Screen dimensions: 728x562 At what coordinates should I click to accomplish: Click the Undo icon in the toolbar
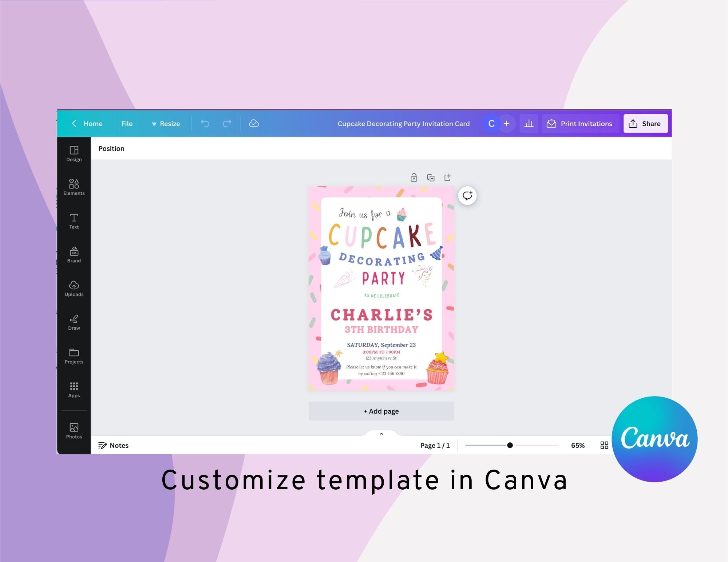point(206,124)
